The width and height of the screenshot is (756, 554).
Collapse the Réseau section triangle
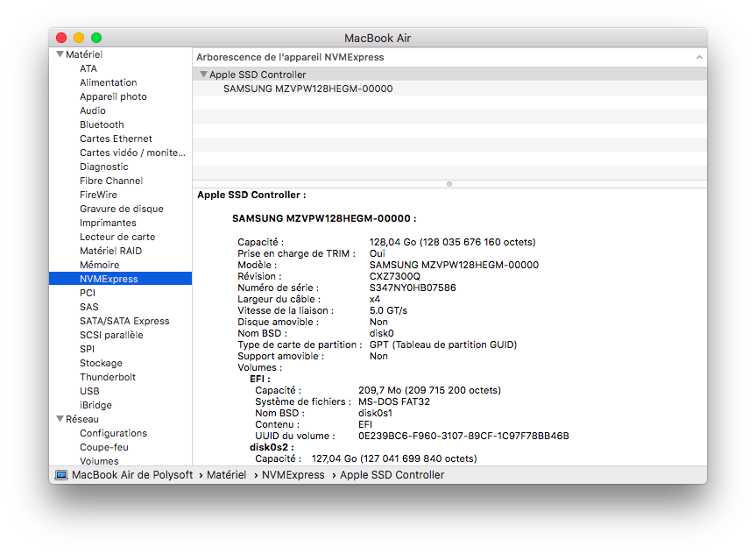(x=60, y=419)
